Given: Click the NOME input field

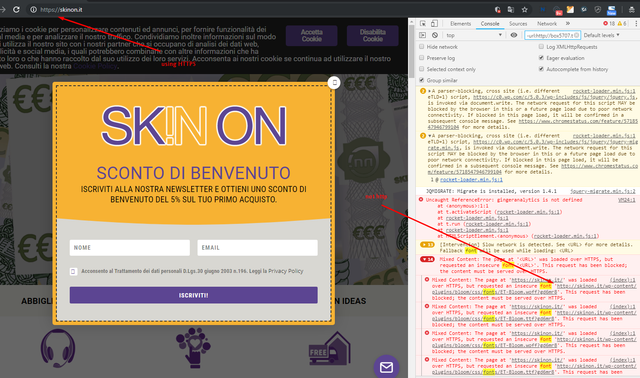Looking at the screenshot, I should [130, 248].
